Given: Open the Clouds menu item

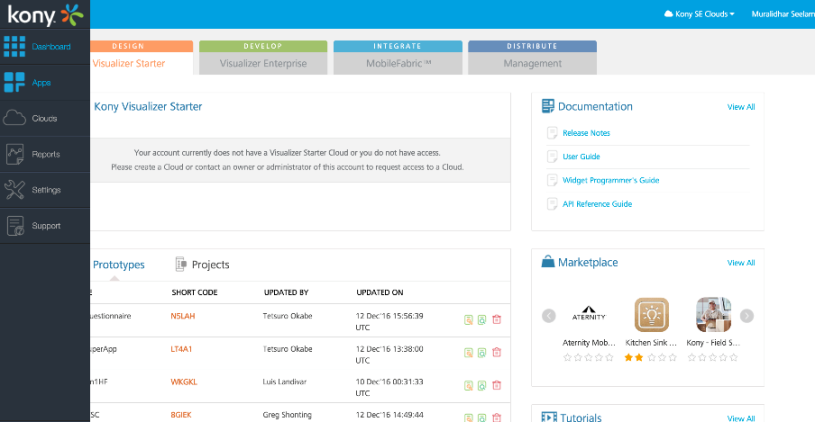Looking at the screenshot, I should pos(45,118).
